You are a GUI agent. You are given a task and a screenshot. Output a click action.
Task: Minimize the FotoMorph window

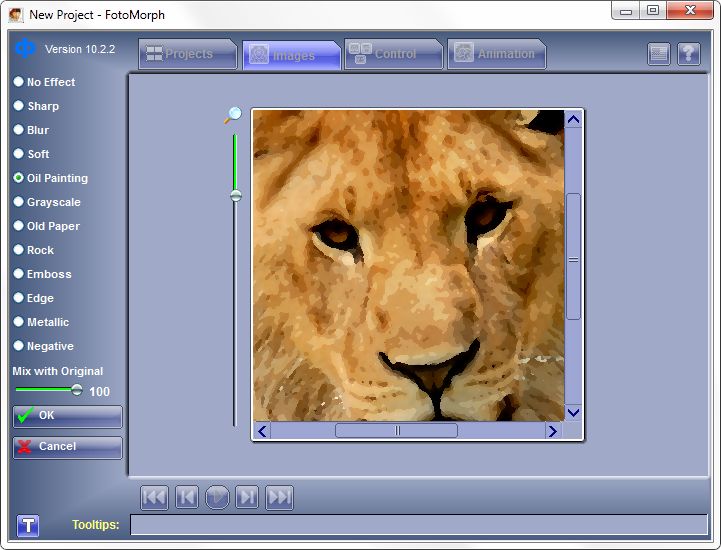(x=625, y=11)
